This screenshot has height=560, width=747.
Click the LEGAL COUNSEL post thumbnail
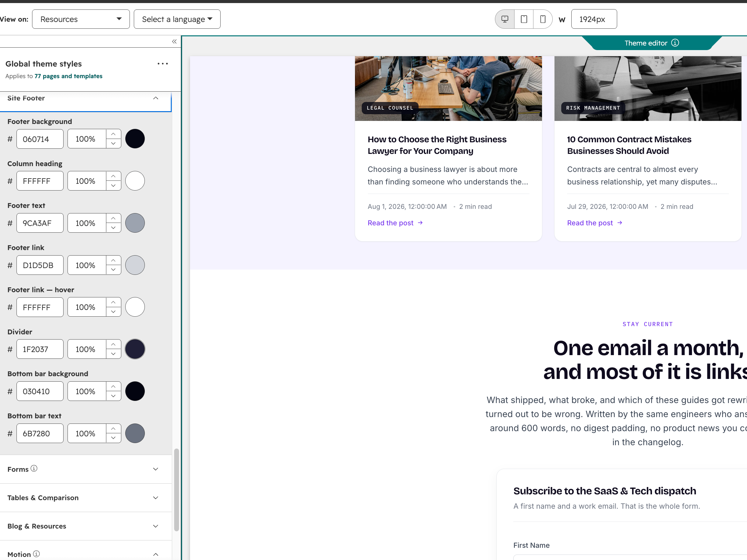[448, 89]
